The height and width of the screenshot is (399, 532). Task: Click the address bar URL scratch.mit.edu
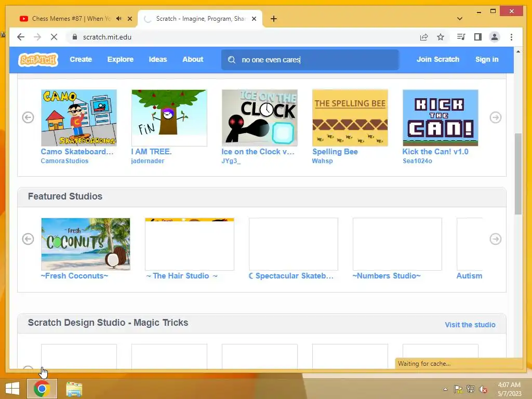click(107, 37)
